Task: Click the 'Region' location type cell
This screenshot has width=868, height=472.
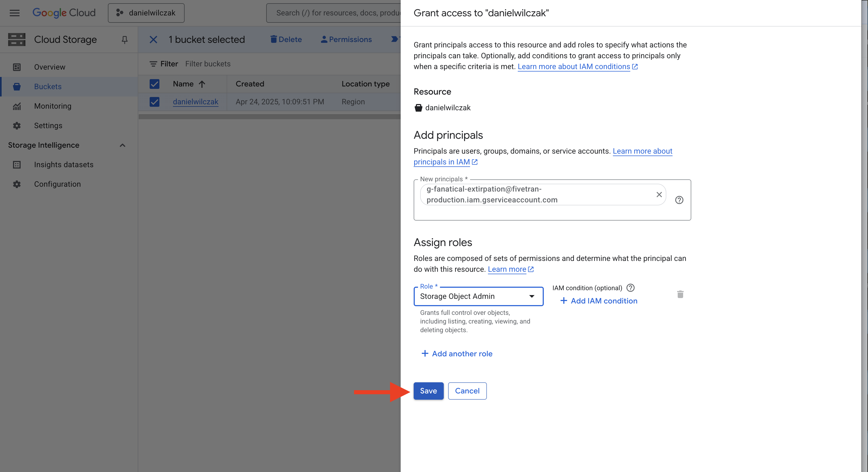Action: click(353, 102)
